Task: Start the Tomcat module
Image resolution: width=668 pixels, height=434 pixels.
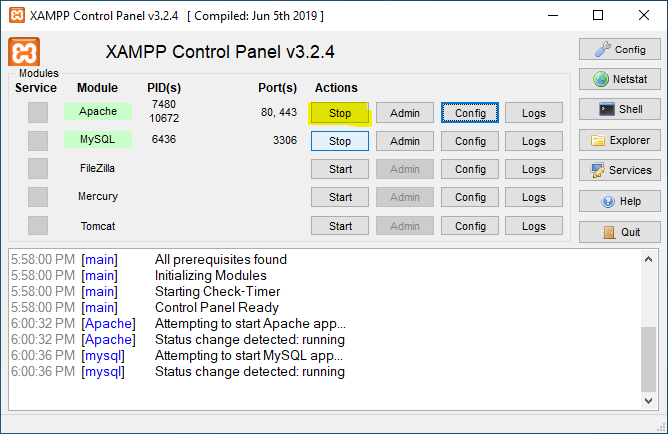Action: tap(340, 226)
